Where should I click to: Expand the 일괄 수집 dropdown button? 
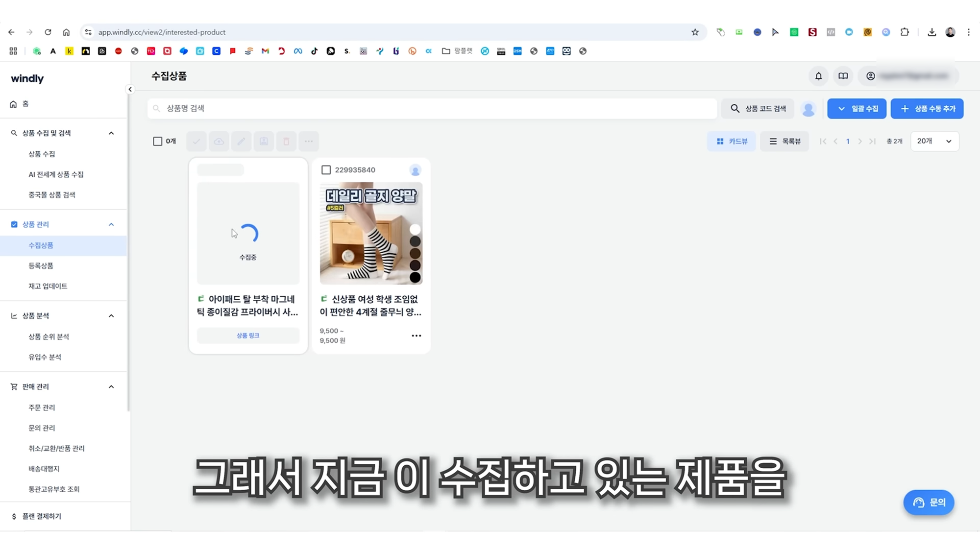[857, 108]
